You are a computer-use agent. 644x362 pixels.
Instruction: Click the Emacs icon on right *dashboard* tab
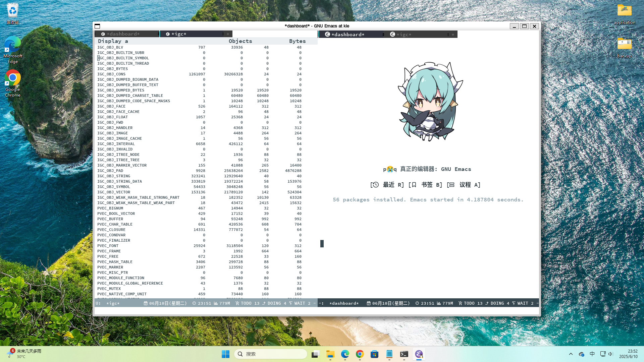(x=327, y=34)
